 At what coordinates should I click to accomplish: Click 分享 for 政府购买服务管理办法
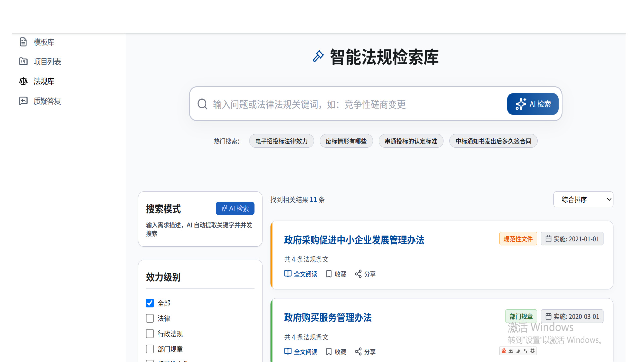365,351
